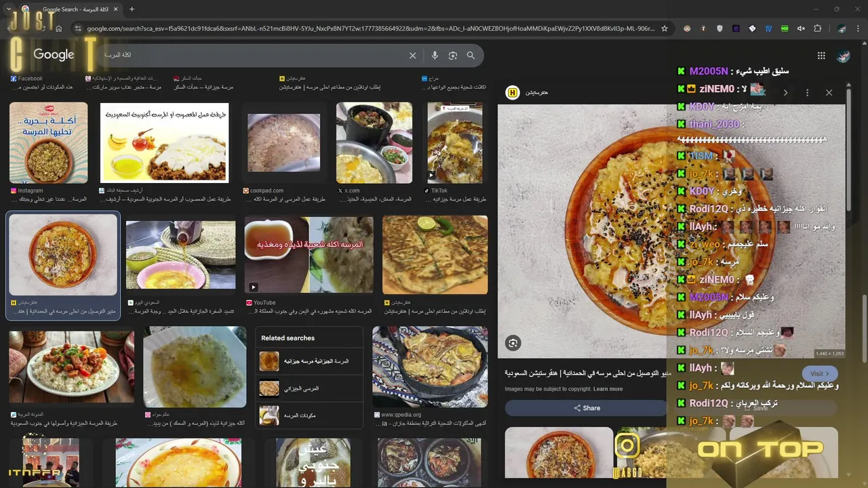Click the x.com source label
The height and width of the screenshot is (488, 868).
(352, 190)
